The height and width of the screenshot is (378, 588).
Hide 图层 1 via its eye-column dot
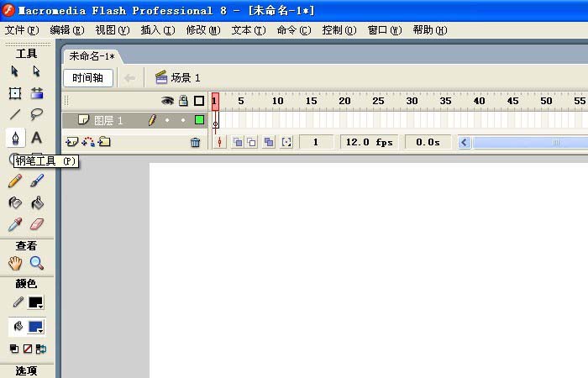click(167, 120)
